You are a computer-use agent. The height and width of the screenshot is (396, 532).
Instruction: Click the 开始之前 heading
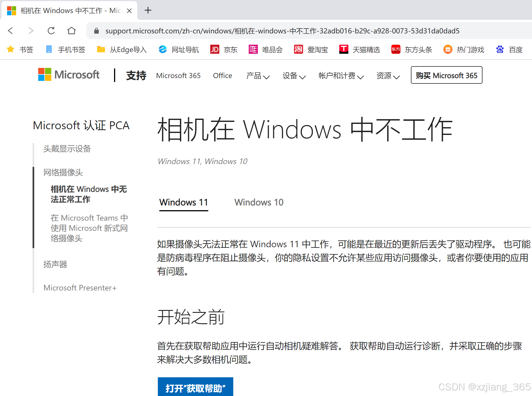191,317
